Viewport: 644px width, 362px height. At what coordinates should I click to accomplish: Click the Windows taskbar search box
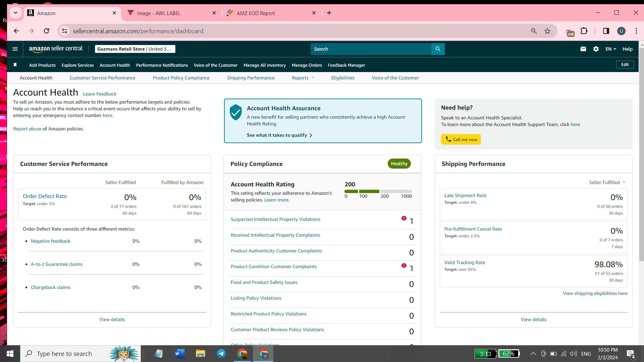[x=80, y=354]
